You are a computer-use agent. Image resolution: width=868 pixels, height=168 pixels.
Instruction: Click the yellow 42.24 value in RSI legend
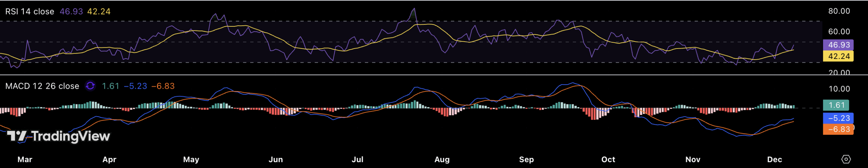click(99, 12)
